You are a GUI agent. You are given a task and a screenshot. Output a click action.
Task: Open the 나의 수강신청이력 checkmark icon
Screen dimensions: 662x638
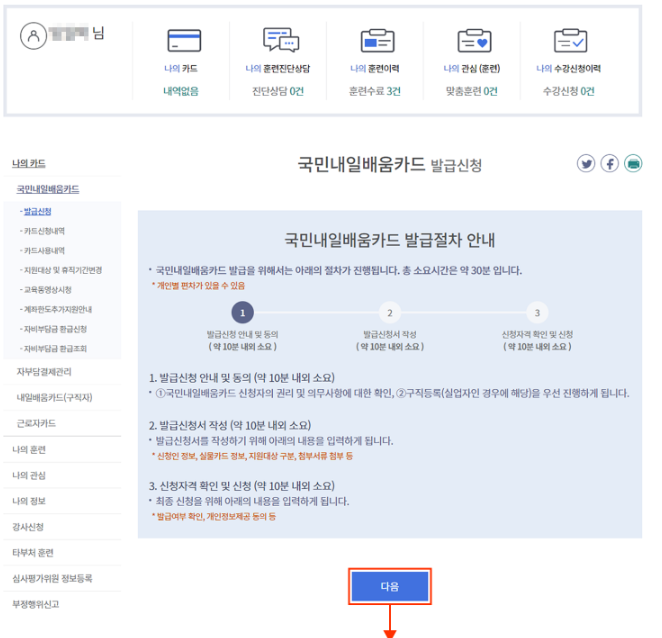570,41
